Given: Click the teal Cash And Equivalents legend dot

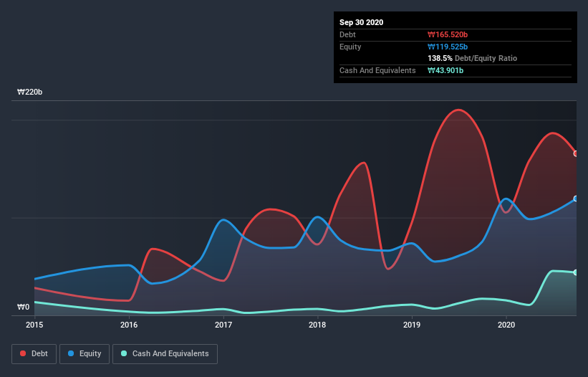Looking at the screenshot, I should 124,353.
